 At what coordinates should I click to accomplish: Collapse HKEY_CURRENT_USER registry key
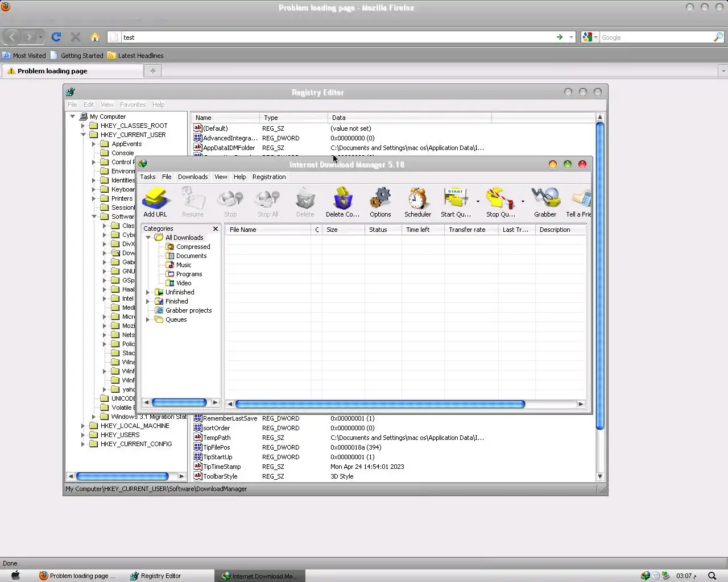point(83,135)
